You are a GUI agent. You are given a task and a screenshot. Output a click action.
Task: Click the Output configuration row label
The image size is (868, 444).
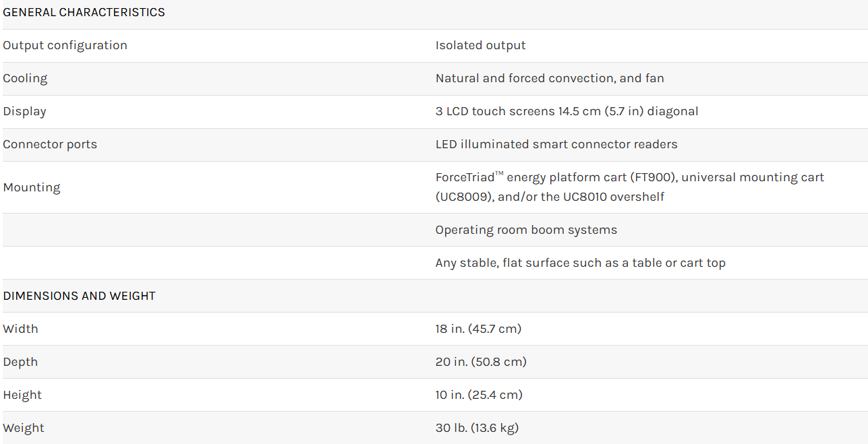65,45
